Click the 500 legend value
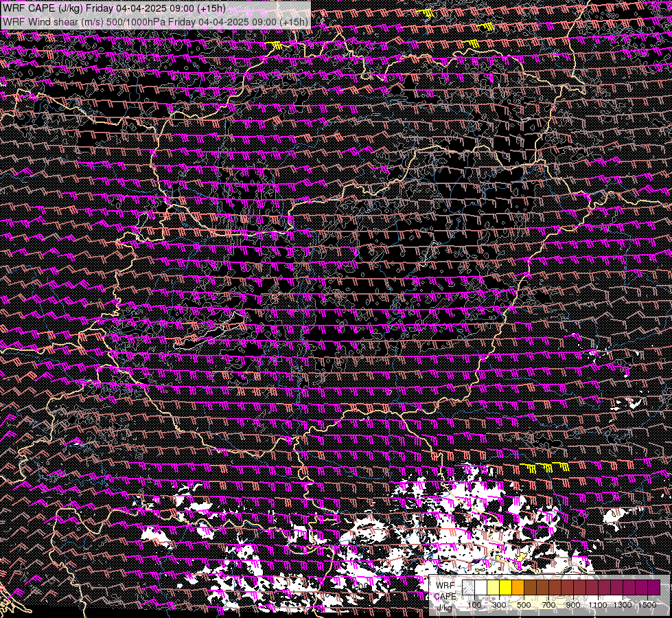 524,605
